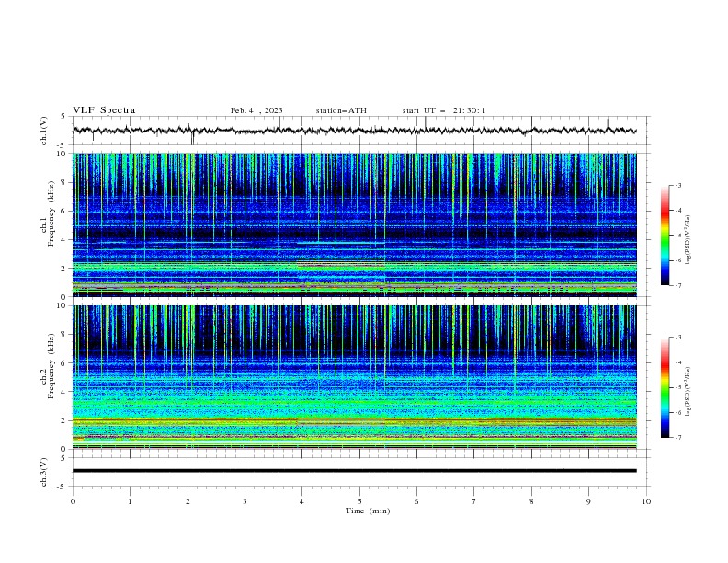This screenshot has height=563, width=728.
Task: Click time axis tick label '8'
Action: point(531,501)
